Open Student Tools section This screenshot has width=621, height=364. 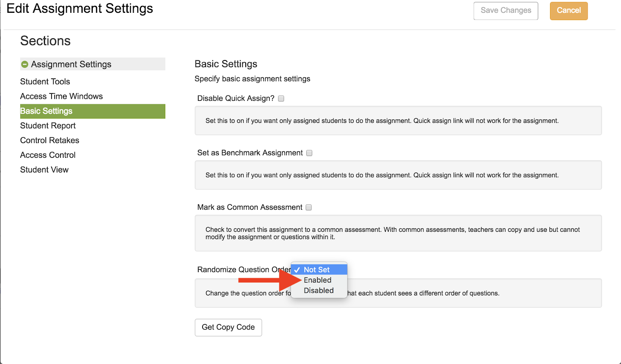point(45,82)
